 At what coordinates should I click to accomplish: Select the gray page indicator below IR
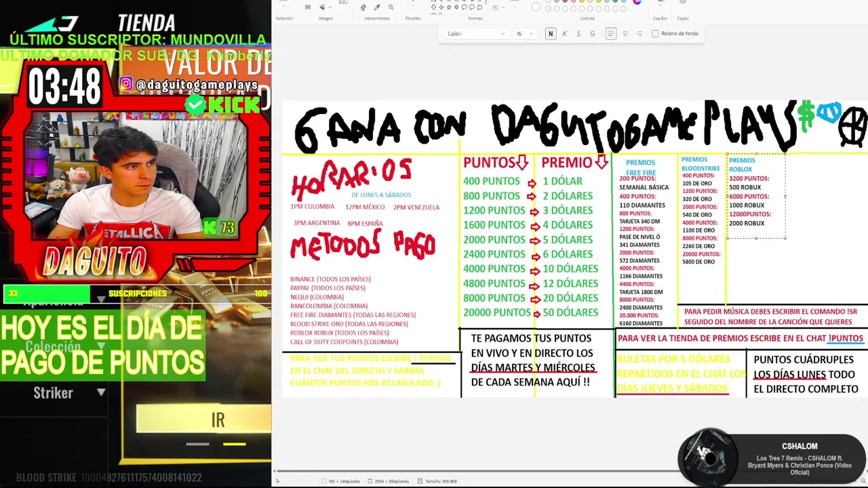pos(198,444)
